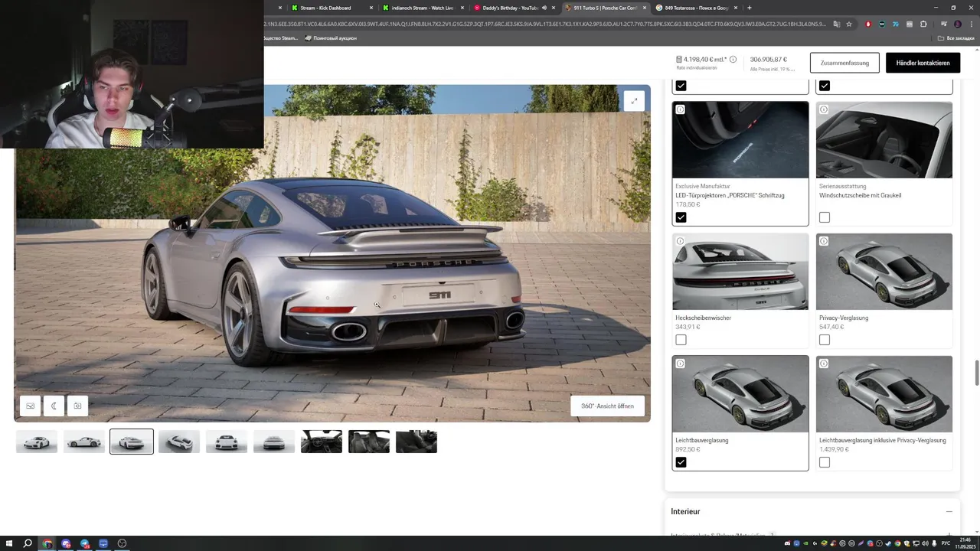Click the LED-Türprojektoren option image
The height and width of the screenshot is (551, 980).
point(740,140)
